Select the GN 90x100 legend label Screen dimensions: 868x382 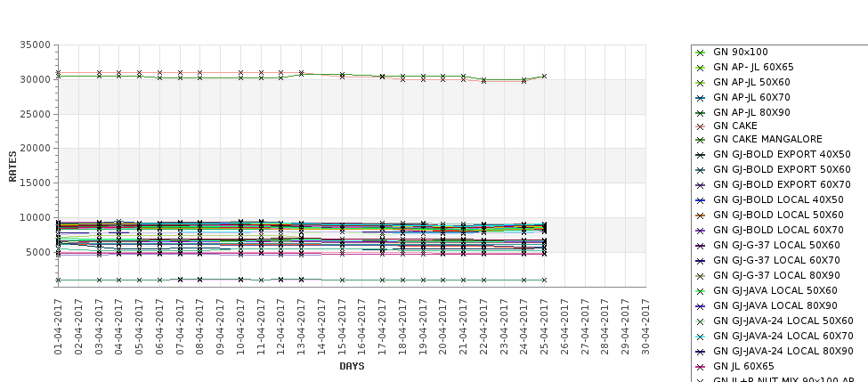tap(741, 52)
